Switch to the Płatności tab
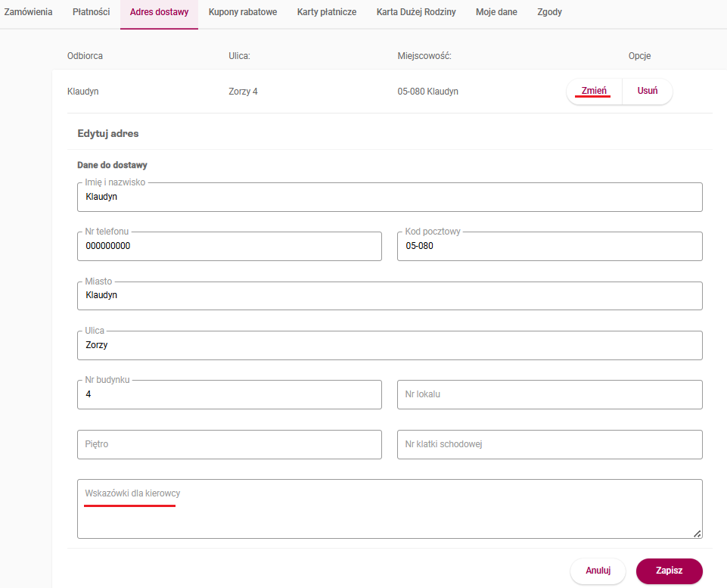This screenshot has width=727, height=588. [x=91, y=13]
